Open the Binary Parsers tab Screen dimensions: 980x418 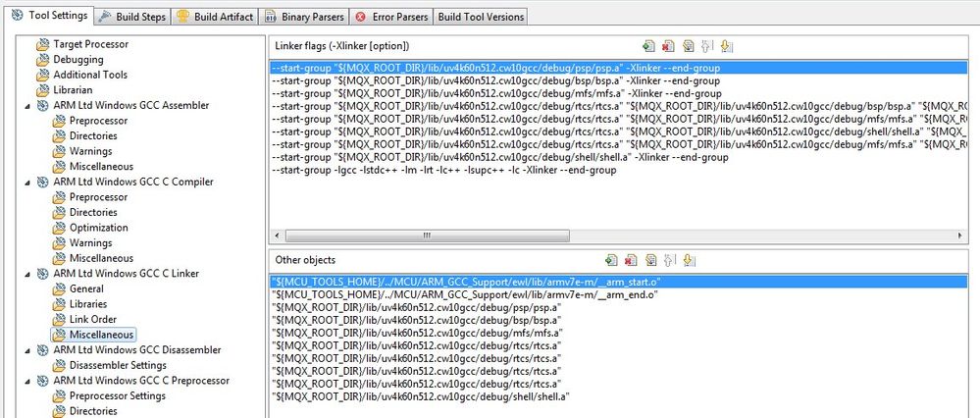[x=304, y=17]
